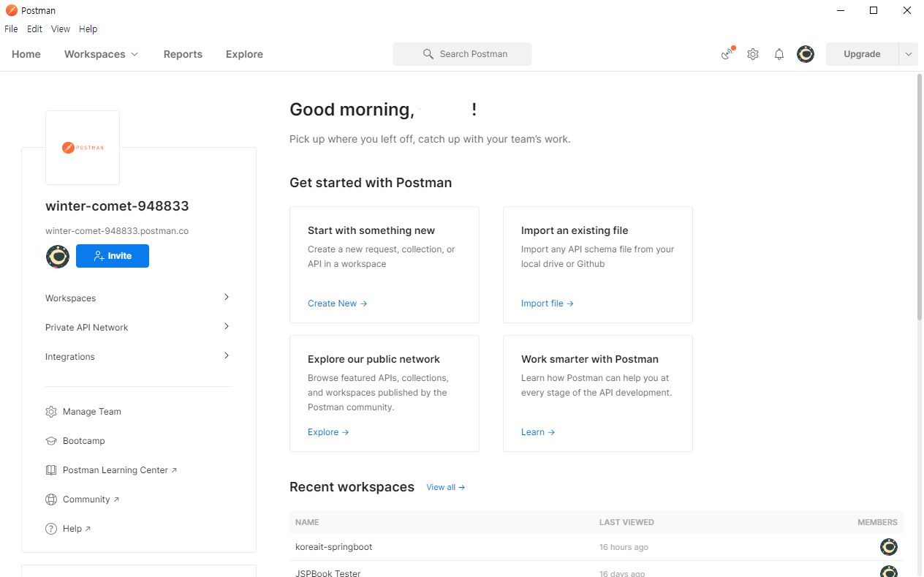This screenshot has height=577, width=924.
Task: Open the Help menu in the menu bar
Action: click(88, 29)
